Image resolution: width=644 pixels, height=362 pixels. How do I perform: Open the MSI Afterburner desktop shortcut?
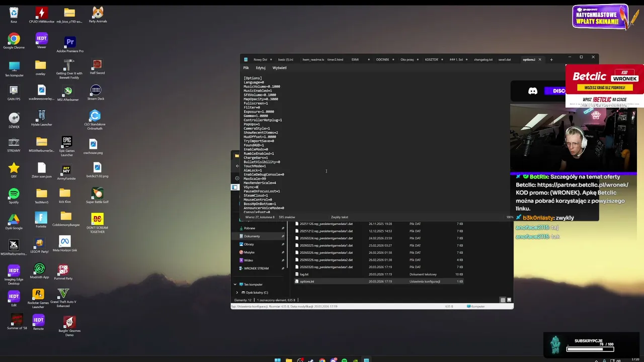67,93
